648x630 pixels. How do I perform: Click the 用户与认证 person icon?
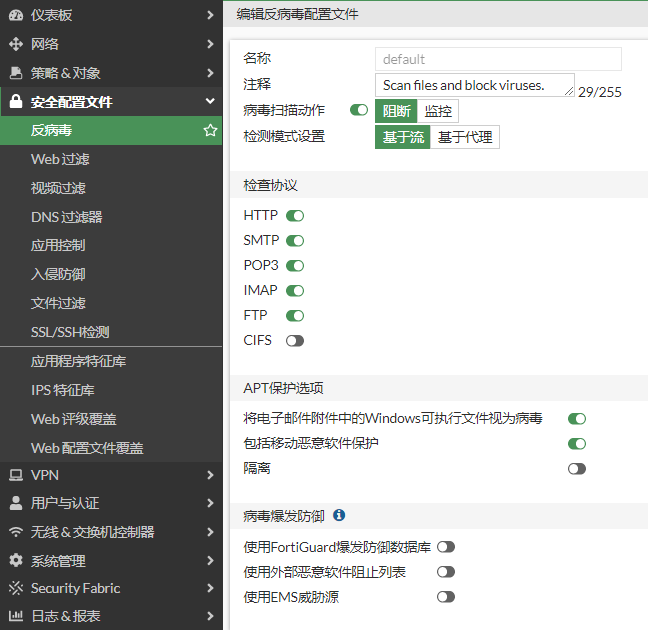click(x=15, y=503)
